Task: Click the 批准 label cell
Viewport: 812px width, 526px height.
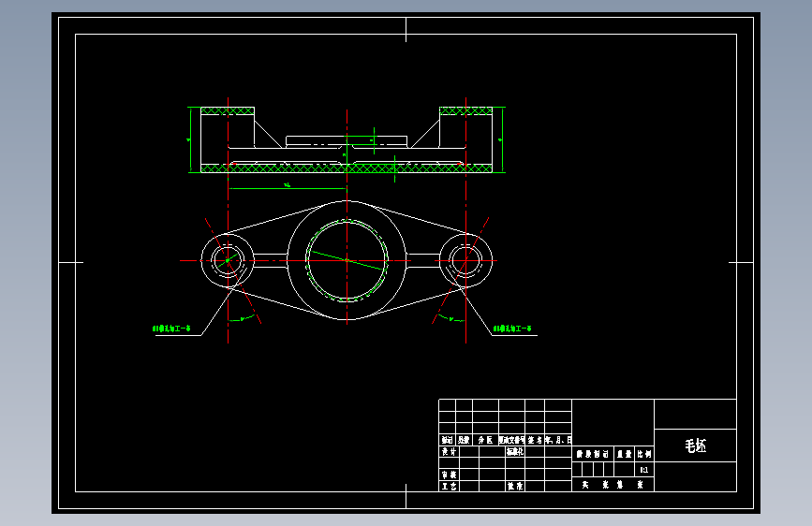Action: pos(515,486)
